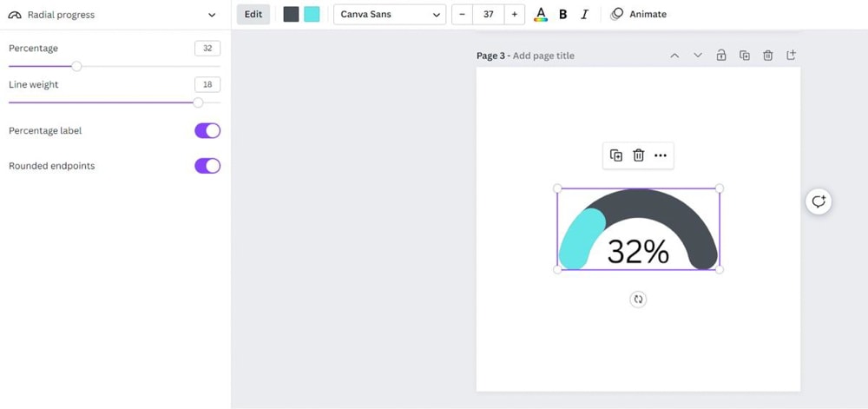The image size is (868, 409).
Task: Click Add page title on Page 3
Action: [543, 56]
